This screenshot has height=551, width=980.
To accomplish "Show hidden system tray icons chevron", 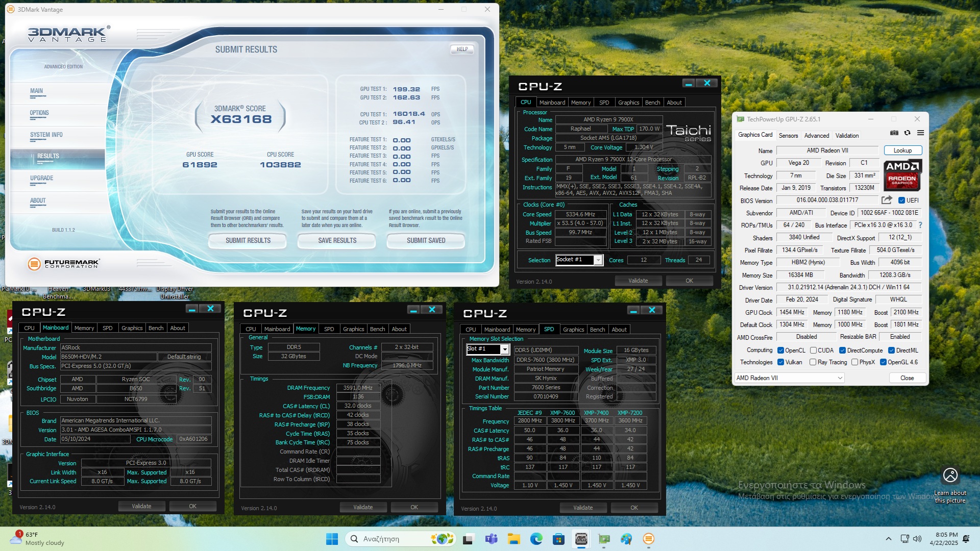I will 888,539.
